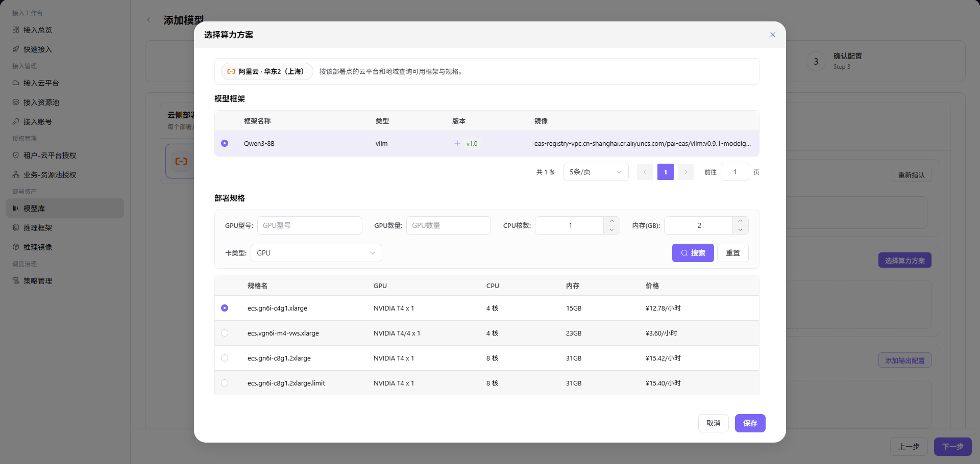Viewport: 980px width, 464px height.
Task: Select ecs.gn6i-c8g1.2xlarge.limit spec radio button
Action: (x=225, y=383)
